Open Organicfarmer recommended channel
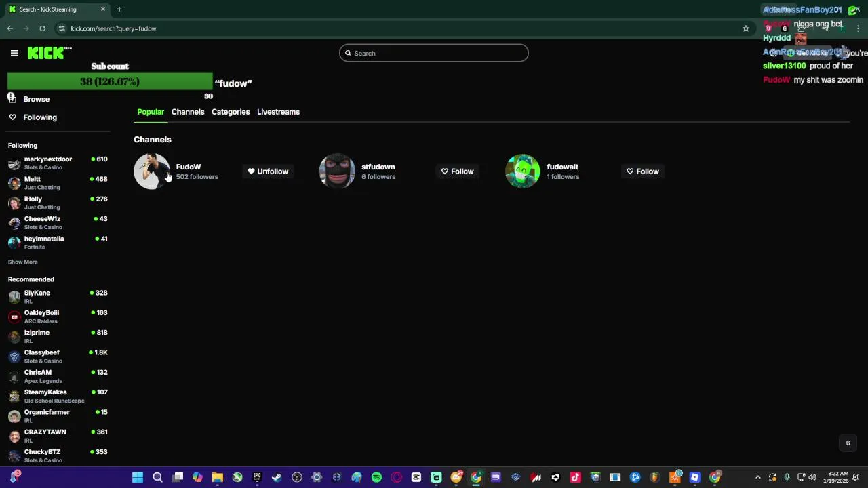Viewport: 868px width, 488px height. tap(58, 416)
